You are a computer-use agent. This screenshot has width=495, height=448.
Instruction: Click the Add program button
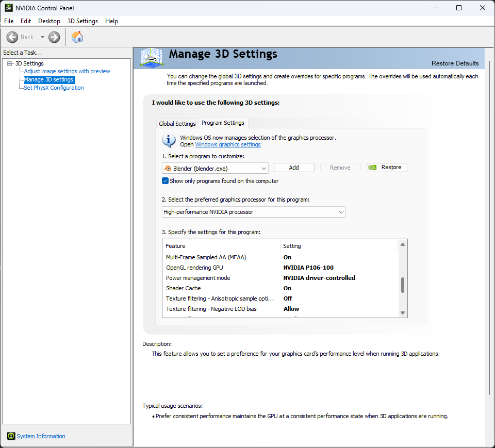294,168
